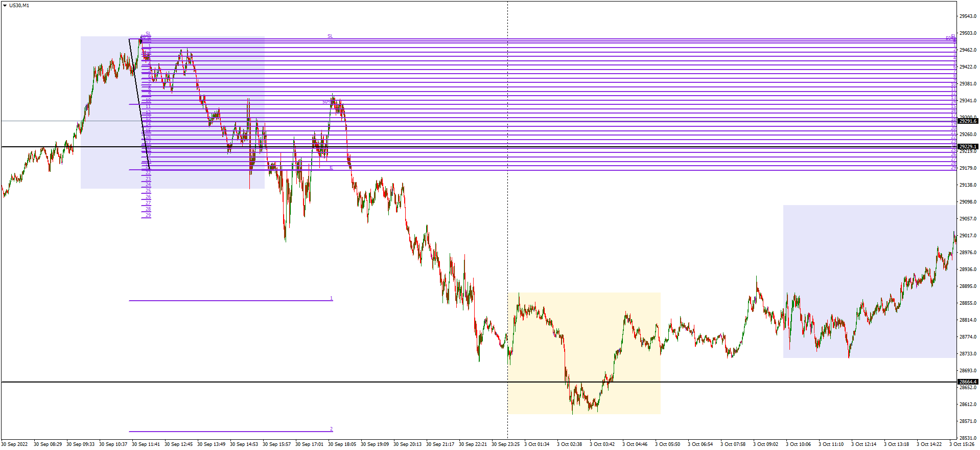Image resolution: width=980 pixels, height=450 pixels.
Task: Click the 28733.0 price axis label
Action: (x=968, y=354)
